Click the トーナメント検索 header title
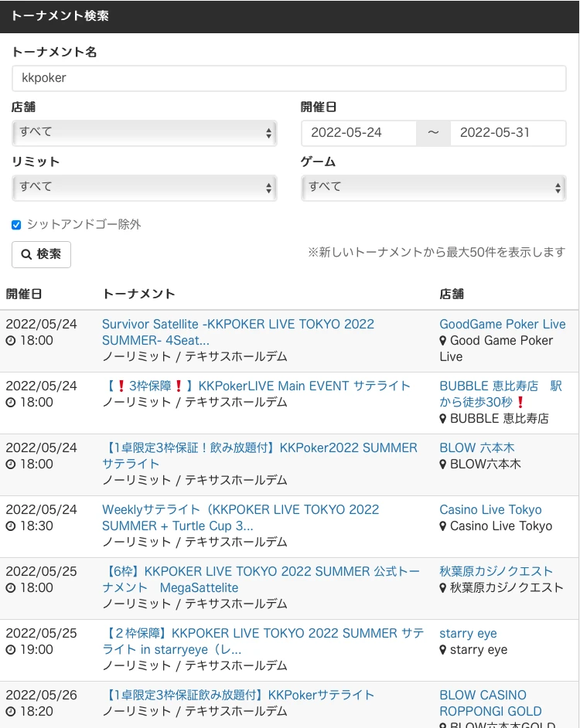The height and width of the screenshot is (728, 580). [x=60, y=15]
